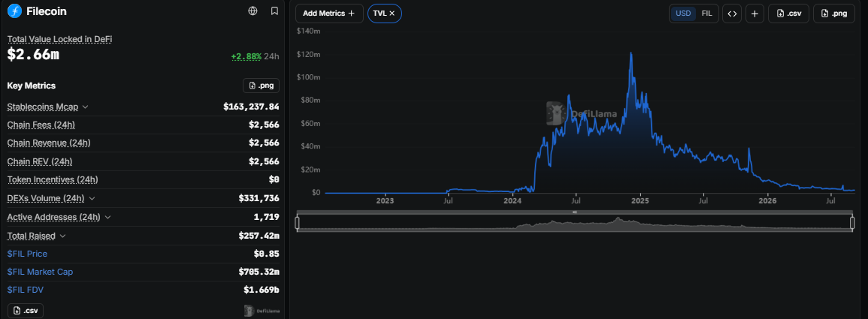
Task: Expand Stablecoins Mcap details
Action: (x=85, y=107)
